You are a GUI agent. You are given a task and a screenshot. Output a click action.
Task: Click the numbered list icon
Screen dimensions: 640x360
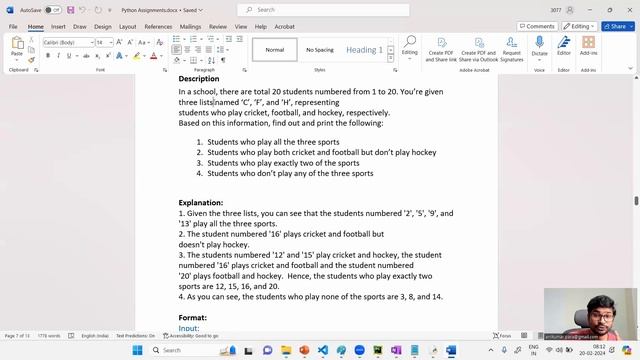click(x=193, y=39)
